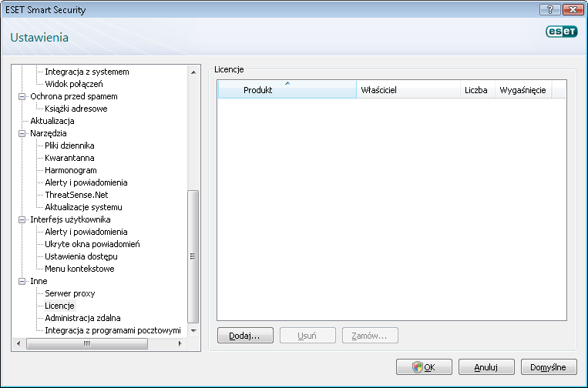
Task: Click tree scrollbar down arrow
Action: [x=193, y=331]
